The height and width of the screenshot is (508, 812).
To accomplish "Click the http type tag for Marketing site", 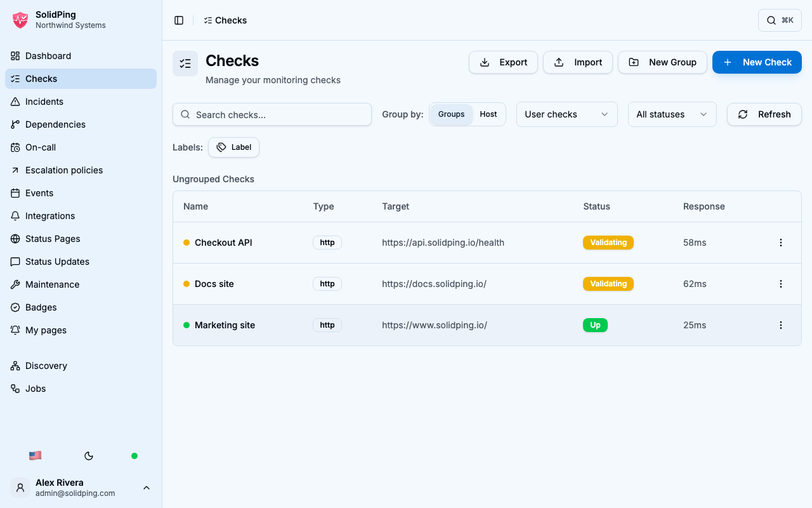I will [x=327, y=325].
